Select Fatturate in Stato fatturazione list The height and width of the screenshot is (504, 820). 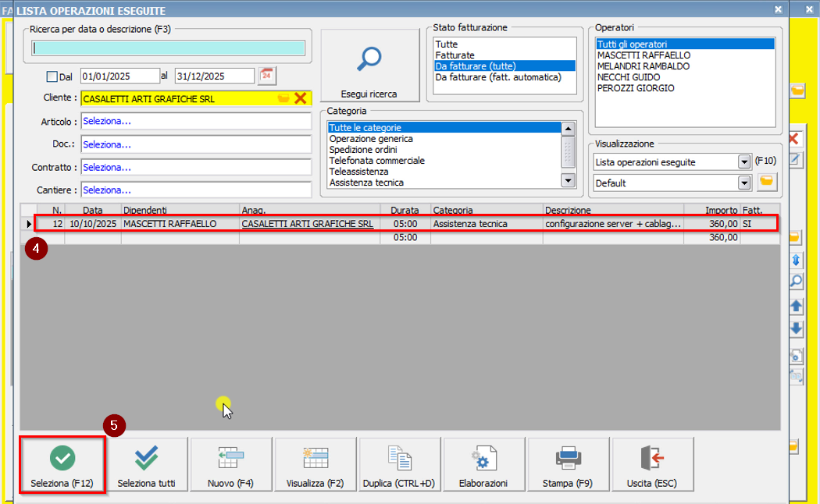tap(455, 55)
